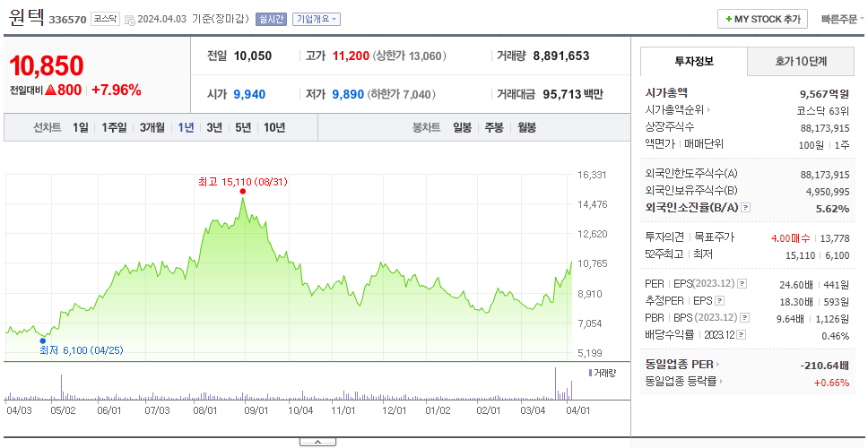
Task: Click the 거래량 value 8,891,653
Action: tap(561, 56)
